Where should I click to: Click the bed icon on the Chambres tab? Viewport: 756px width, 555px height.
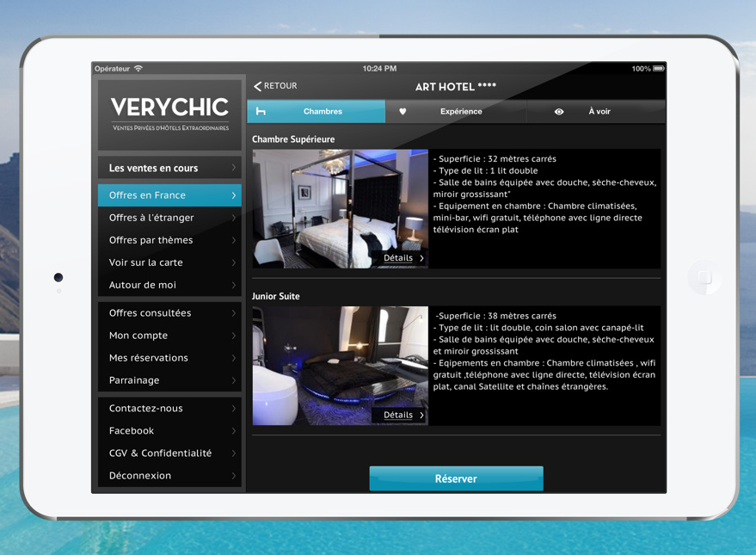[261, 111]
